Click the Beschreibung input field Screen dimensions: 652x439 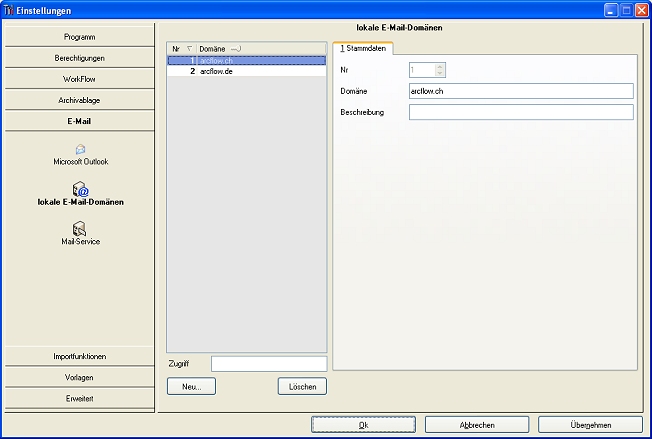(x=521, y=112)
